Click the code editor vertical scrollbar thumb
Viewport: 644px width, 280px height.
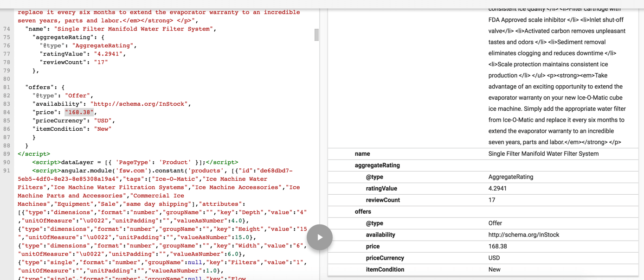(x=316, y=35)
